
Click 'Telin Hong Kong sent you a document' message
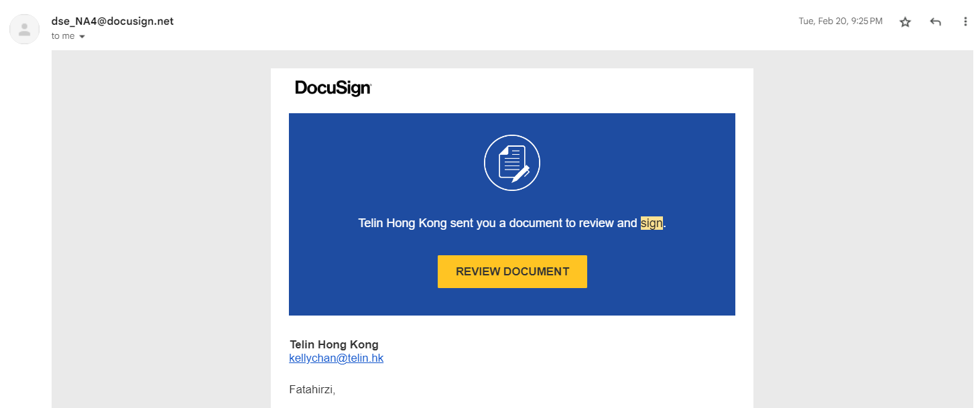[x=512, y=223]
